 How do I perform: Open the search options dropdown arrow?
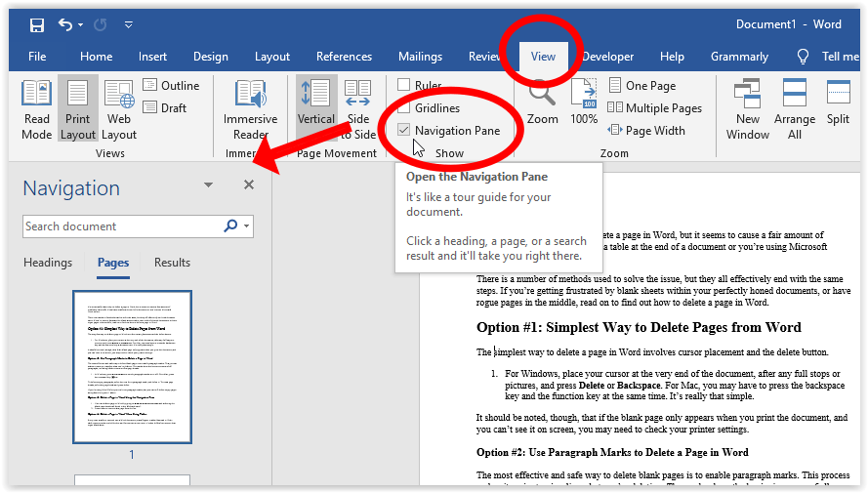248,226
